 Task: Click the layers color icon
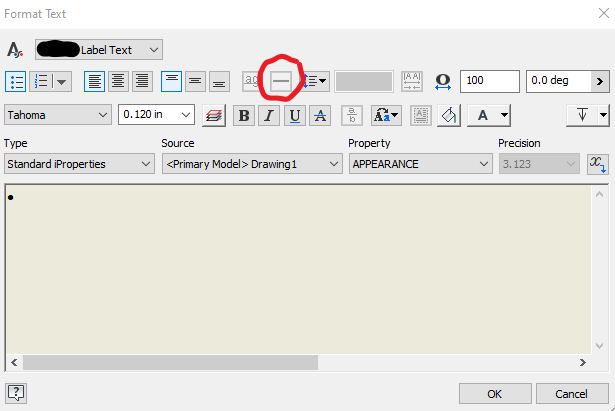pos(214,116)
